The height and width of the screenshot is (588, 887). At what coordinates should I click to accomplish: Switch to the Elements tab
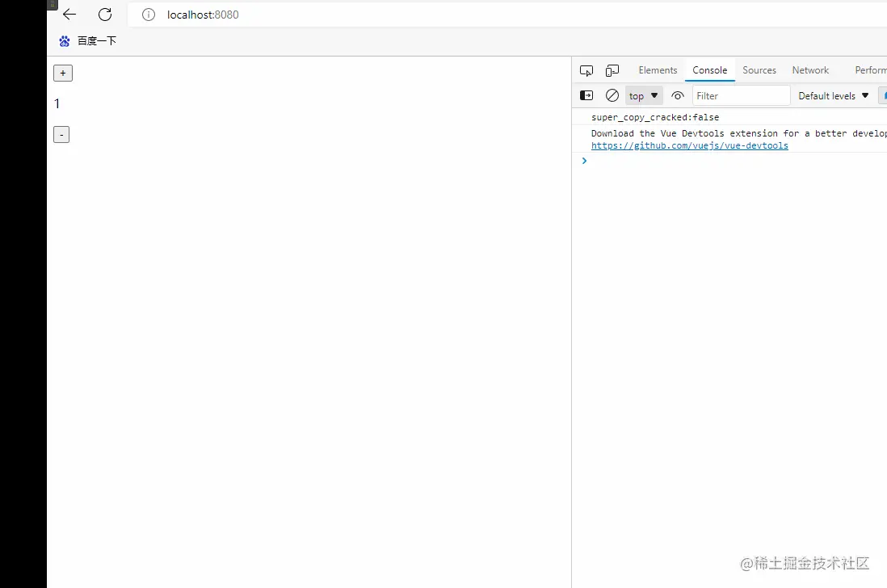[x=658, y=70]
